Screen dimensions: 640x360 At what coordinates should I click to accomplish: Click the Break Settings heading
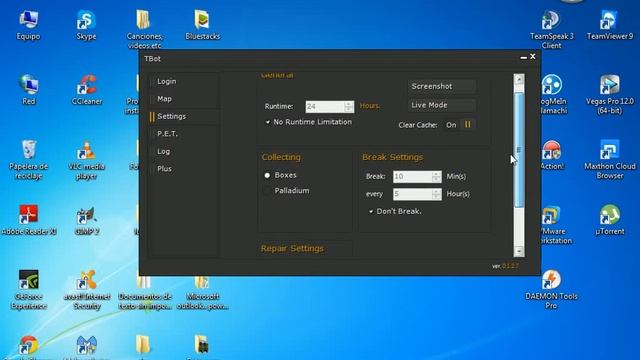[393, 157]
